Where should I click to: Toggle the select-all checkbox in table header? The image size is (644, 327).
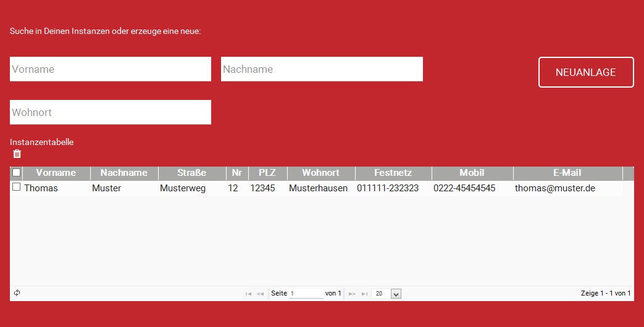(x=17, y=173)
